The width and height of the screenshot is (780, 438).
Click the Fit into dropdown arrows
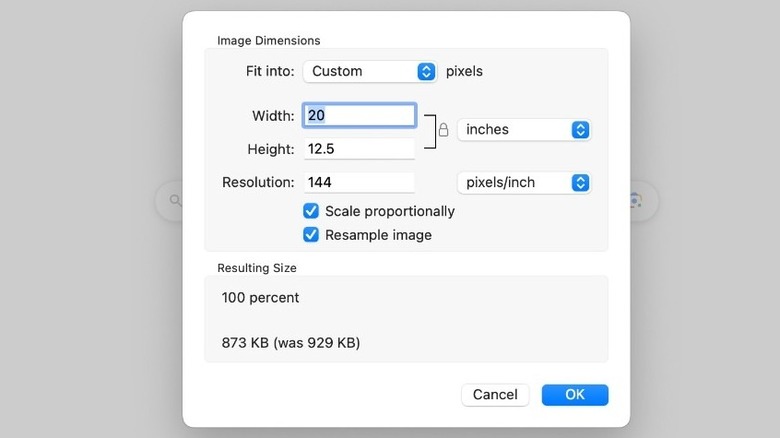pyautogui.click(x=426, y=71)
